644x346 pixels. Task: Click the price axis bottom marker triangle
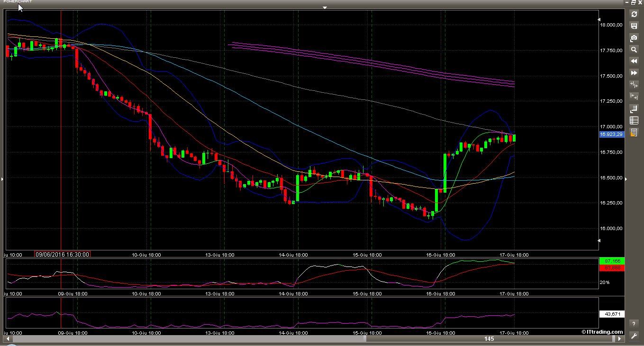[599, 241]
